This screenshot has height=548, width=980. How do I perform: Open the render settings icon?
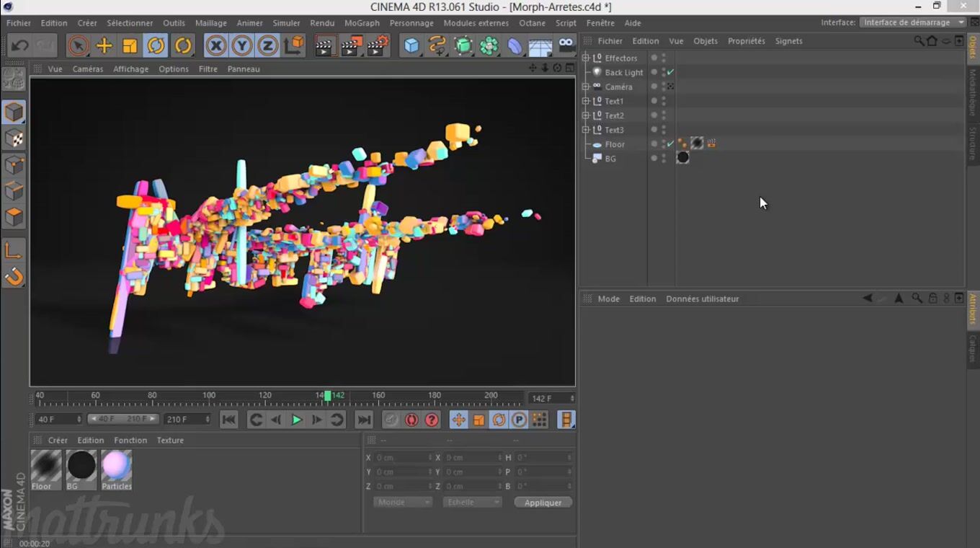pyautogui.click(x=378, y=46)
